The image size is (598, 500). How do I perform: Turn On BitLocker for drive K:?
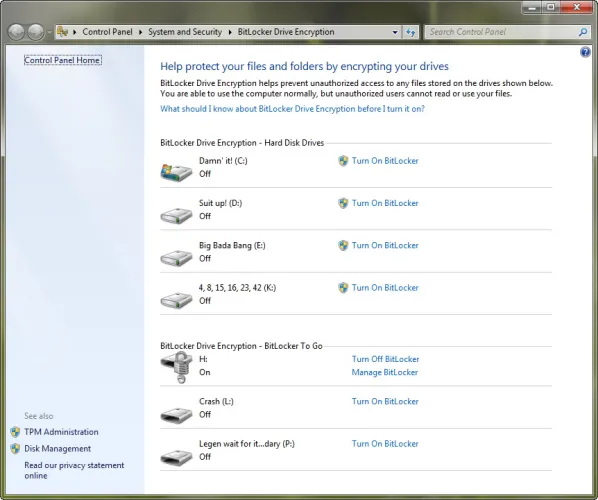point(385,288)
